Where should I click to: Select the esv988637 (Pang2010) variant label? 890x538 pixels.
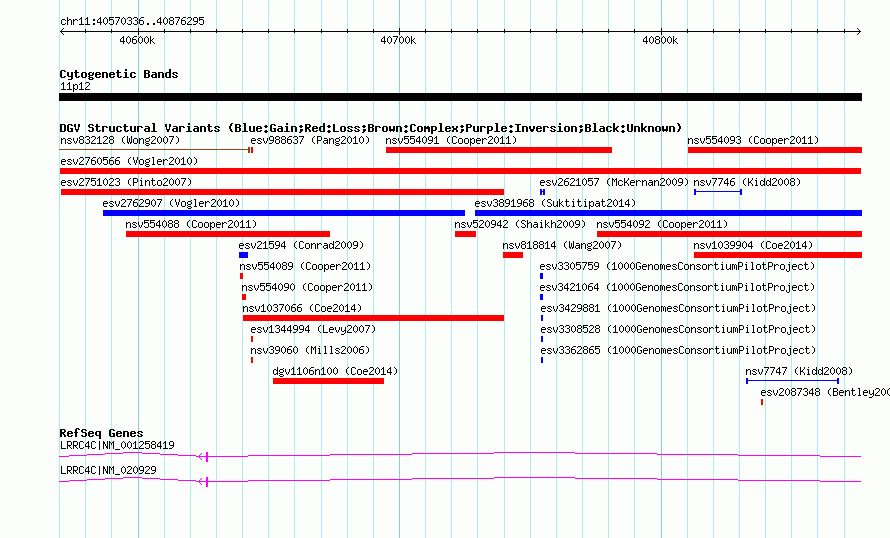pos(310,140)
